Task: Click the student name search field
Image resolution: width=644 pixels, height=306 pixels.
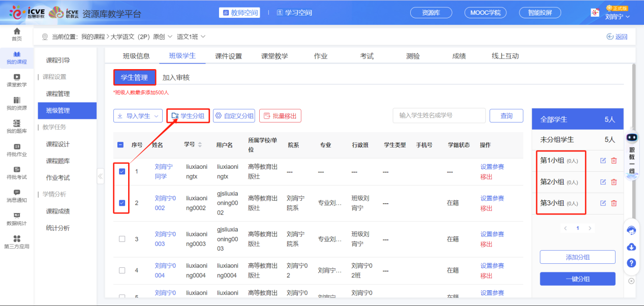Action: click(439, 116)
